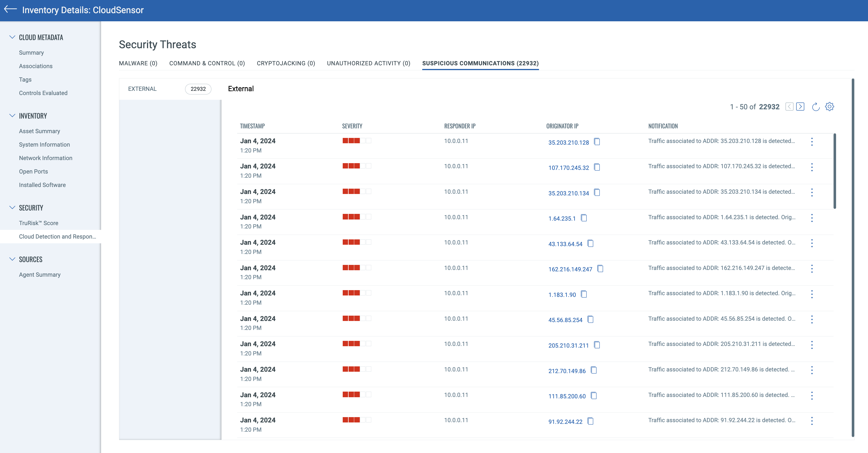Open the Network Information page
This screenshot has width=868, height=453.
coord(45,158)
